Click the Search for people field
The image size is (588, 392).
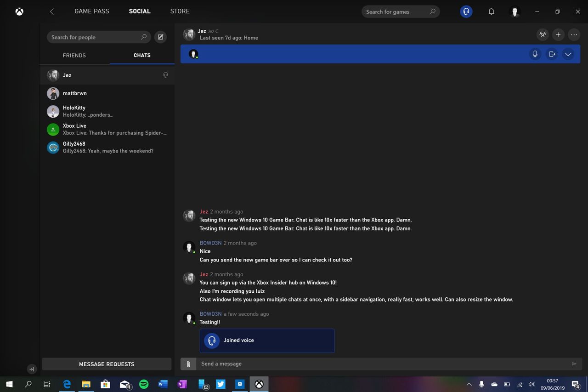(99, 37)
